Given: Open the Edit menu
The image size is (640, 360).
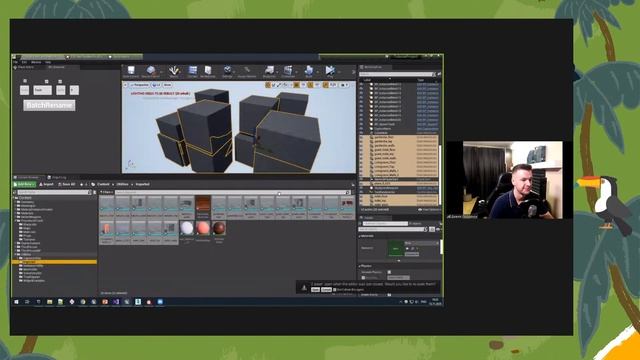Looking at the screenshot, I should (24, 62).
